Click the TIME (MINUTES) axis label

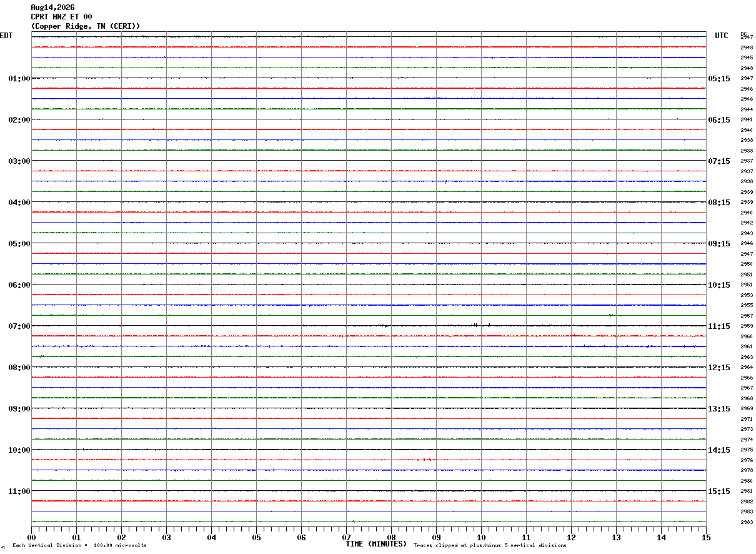point(376,544)
